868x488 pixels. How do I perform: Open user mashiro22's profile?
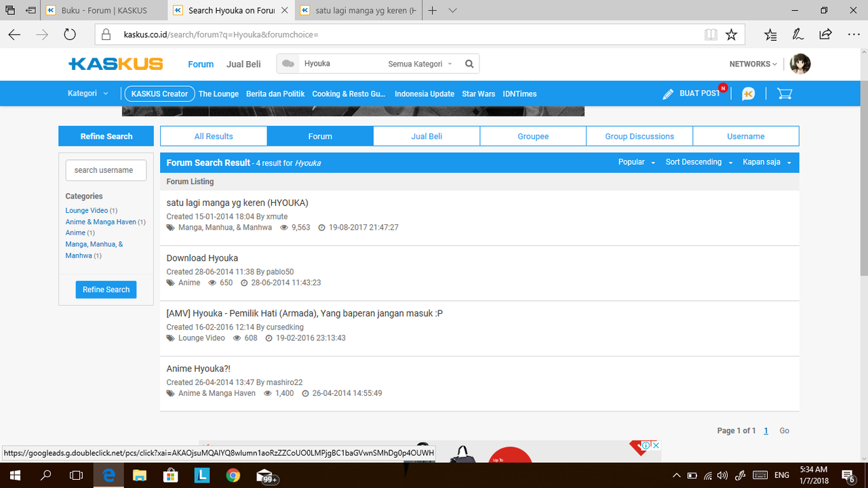(x=284, y=382)
